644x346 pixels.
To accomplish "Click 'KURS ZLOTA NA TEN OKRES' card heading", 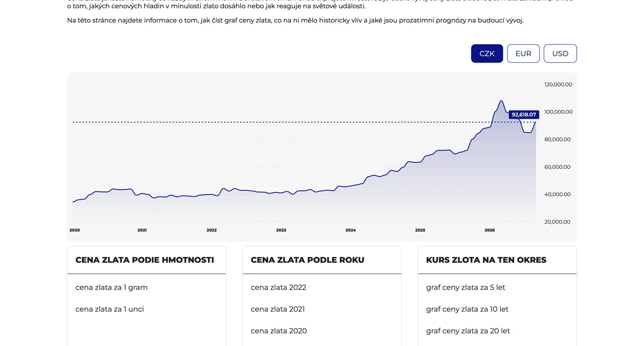I will tap(486, 260).
